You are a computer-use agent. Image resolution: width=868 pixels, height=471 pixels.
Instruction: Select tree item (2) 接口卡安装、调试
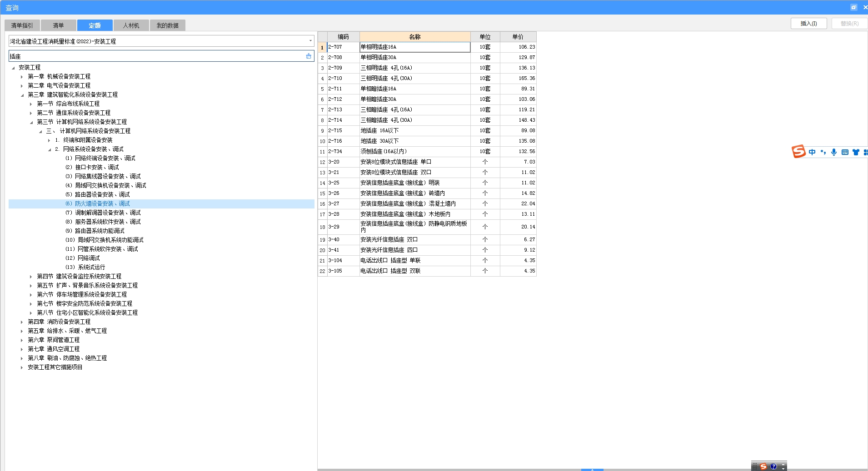click(x=92, y=167)
